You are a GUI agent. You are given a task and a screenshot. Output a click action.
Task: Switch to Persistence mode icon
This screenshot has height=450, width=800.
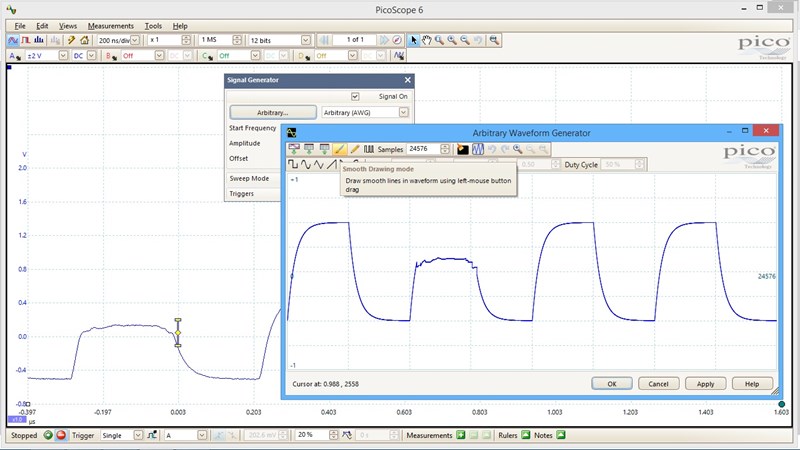[26, 40]
